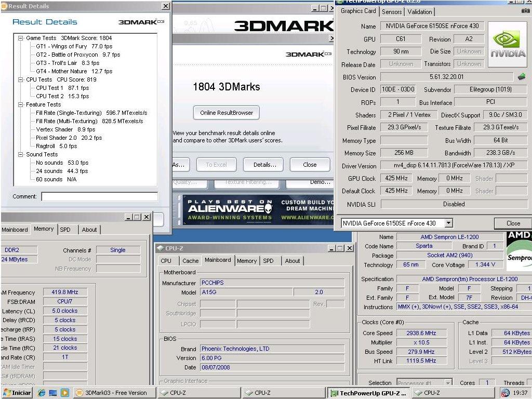Select the Graphics Card tab in GPU-Z
532x399 pixels.
pyautogui.click(x=358, y=11)
